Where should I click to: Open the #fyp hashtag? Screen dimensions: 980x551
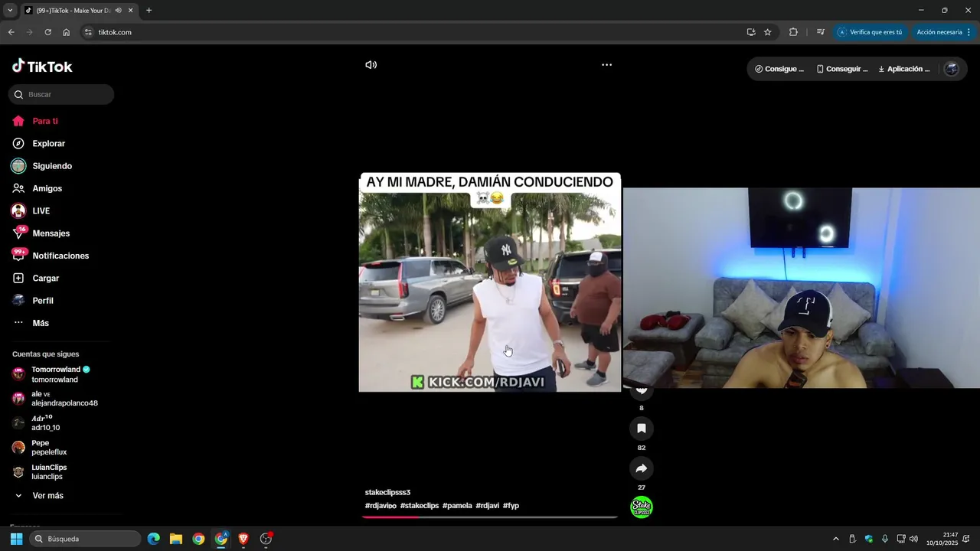[511, 506]
